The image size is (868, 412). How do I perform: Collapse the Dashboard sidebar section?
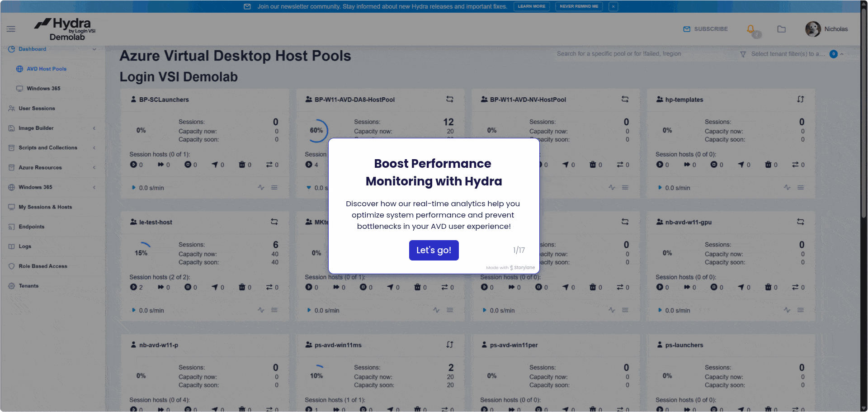(x=94, y=49)
